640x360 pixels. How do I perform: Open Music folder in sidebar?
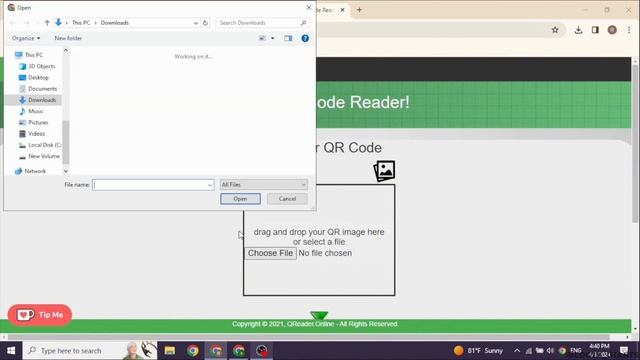click(35, 111)
